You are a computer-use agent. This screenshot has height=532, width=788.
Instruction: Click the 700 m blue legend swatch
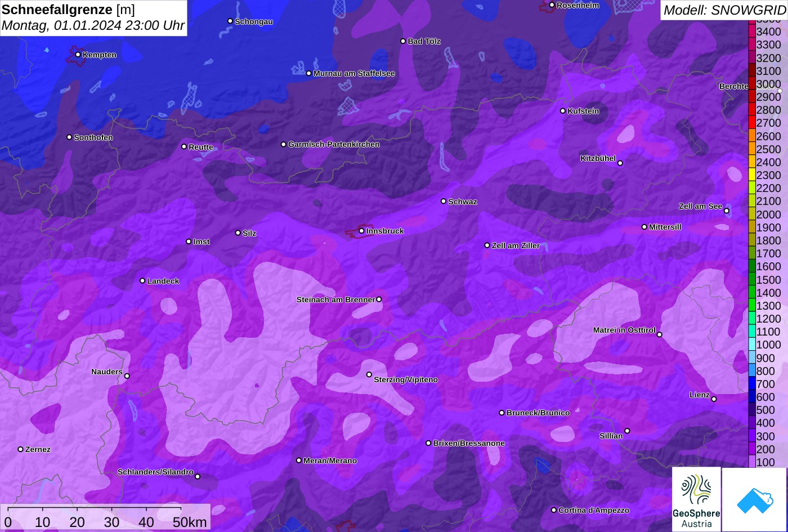[752, 384]
